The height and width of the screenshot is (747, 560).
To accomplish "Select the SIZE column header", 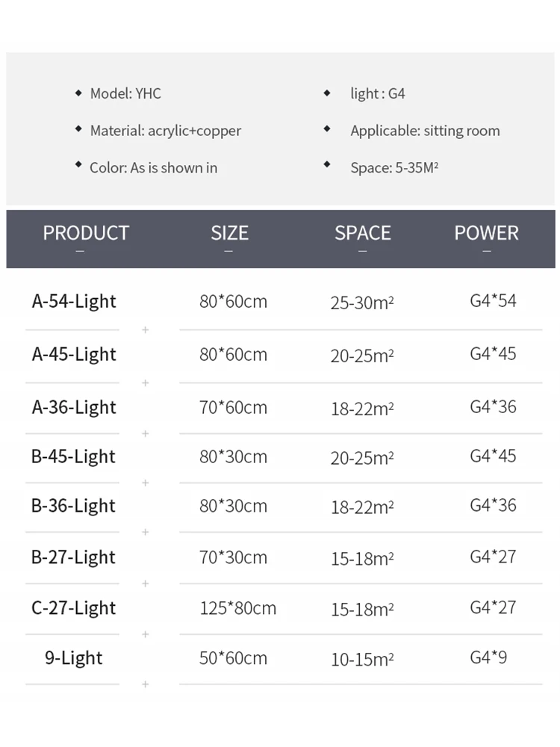I will click(229, 233).
